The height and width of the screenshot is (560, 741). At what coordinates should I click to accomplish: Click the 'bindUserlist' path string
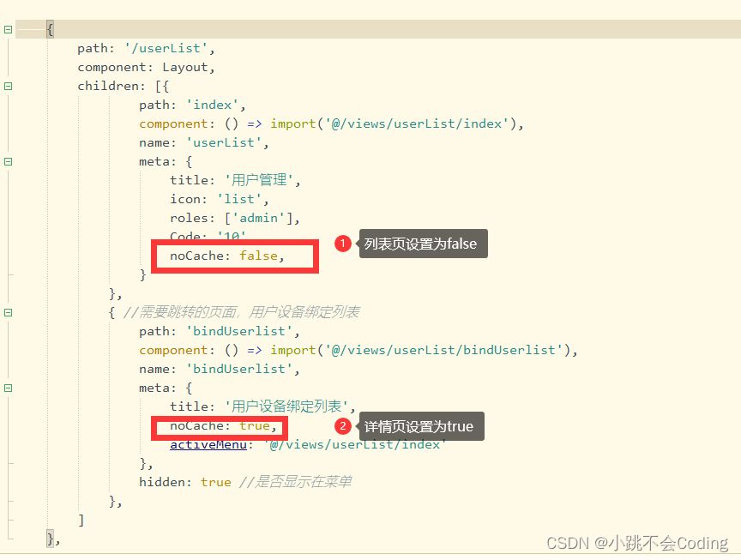point(239,331)
